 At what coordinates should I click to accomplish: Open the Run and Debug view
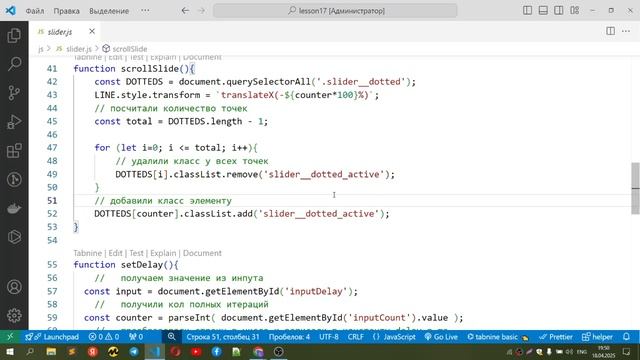coord(14,122)
